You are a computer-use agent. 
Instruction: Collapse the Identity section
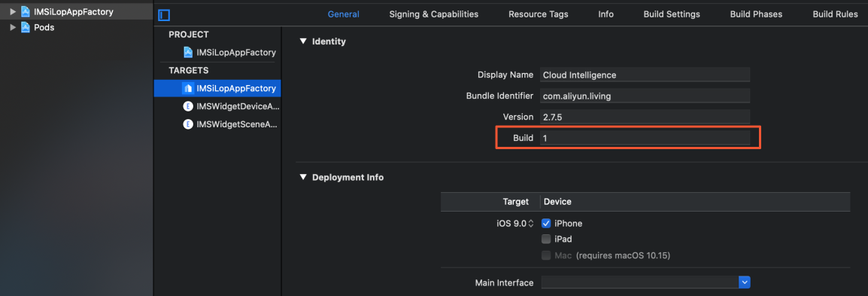tap(303, 41)
